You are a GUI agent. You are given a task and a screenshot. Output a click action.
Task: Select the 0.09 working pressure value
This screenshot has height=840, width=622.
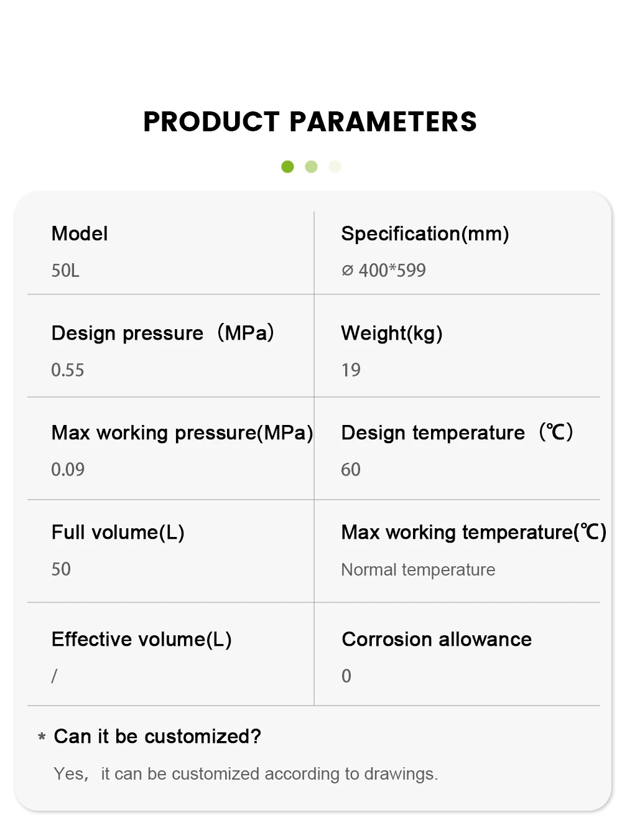click(68, 470)
